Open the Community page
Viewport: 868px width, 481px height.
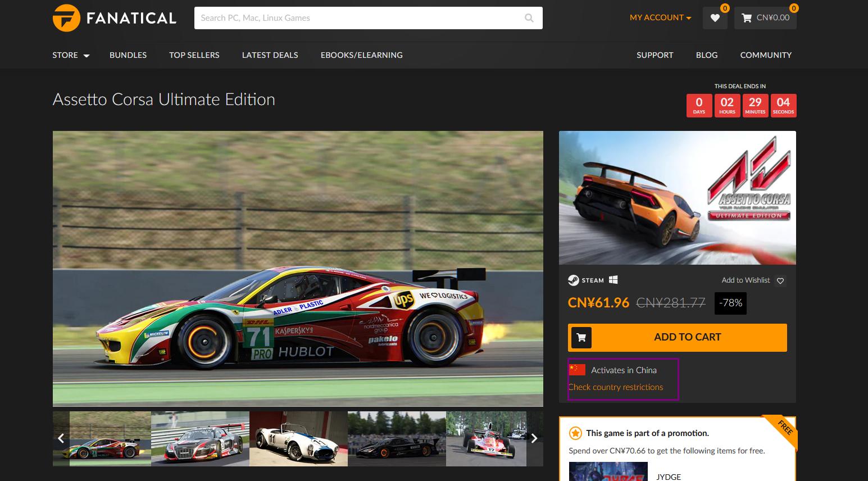click(x=766, y=55)
